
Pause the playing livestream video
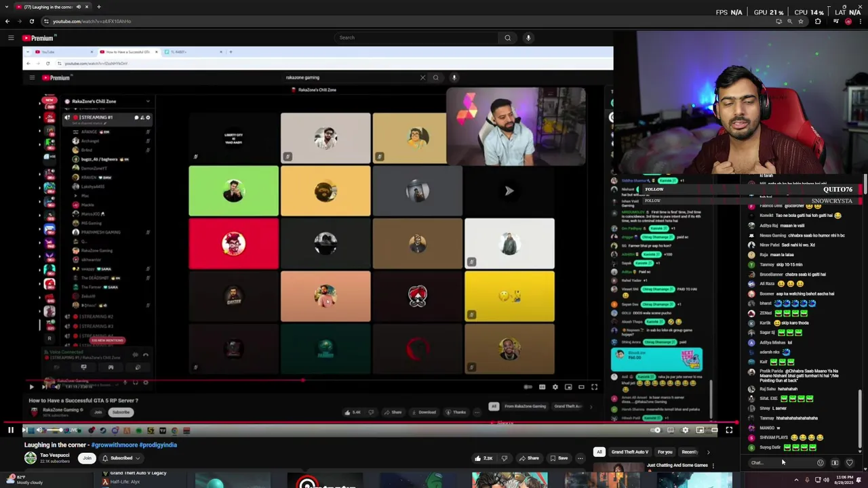click(x=11, y=430)
